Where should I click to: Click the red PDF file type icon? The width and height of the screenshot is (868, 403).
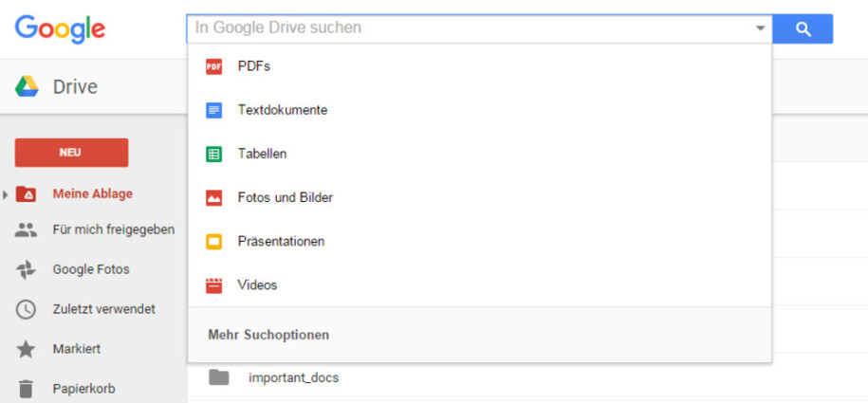(213, 66)
